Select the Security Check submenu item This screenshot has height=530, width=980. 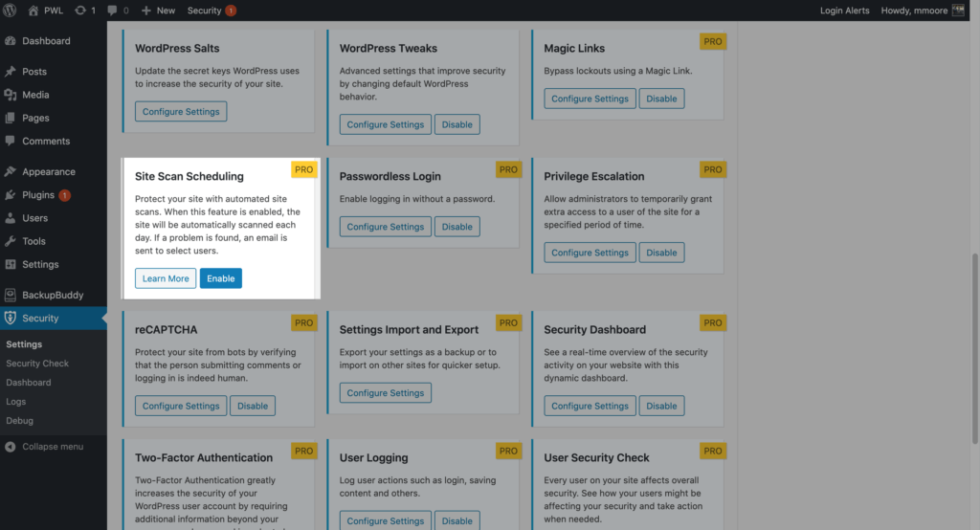(x=37, y=364)
